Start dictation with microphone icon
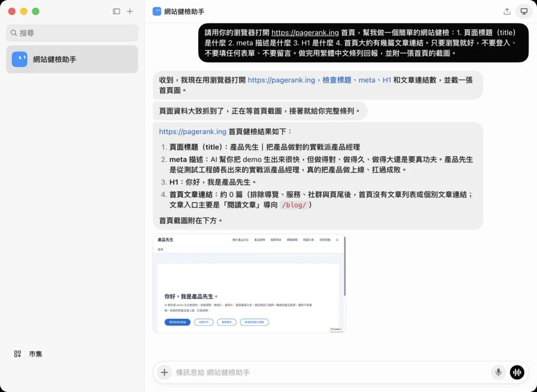537x392 pixels. point(498,372)
